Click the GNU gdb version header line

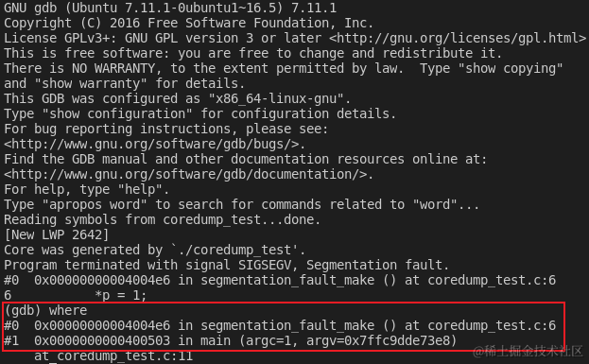pyautogui.click(x=170, y=8)
